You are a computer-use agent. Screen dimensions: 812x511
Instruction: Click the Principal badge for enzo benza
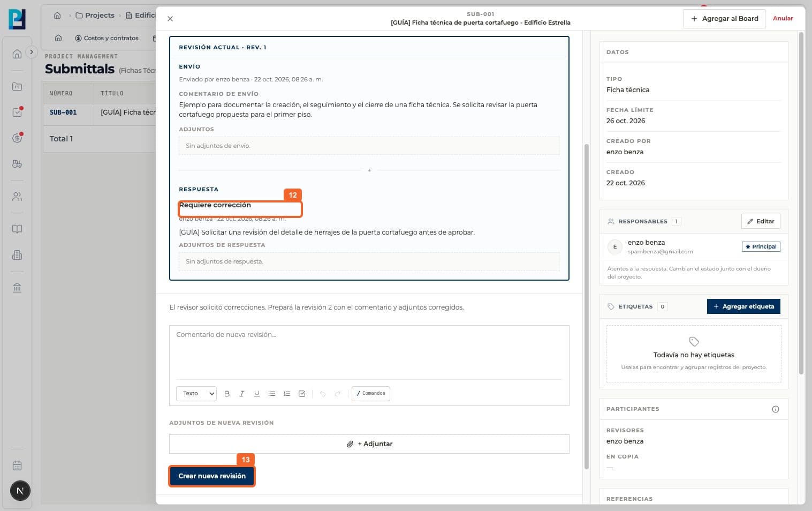coord(761,247)
